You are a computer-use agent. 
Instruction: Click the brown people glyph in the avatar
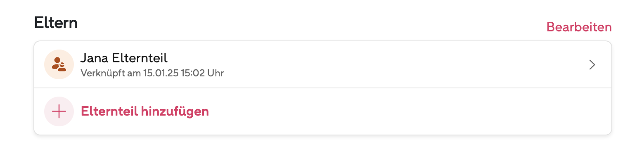click(x=59, y=64)
